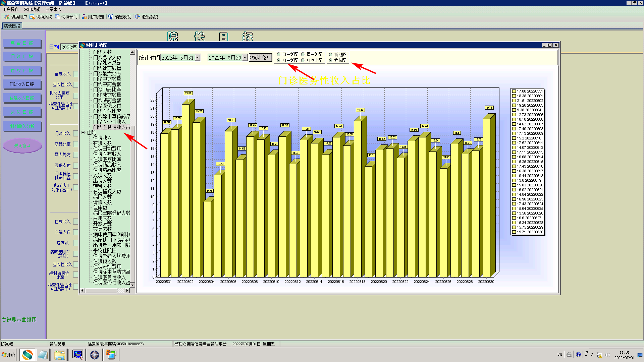Select the 月同比图 radio button
This screenshot has height=362, width=644.
(303, 60)
